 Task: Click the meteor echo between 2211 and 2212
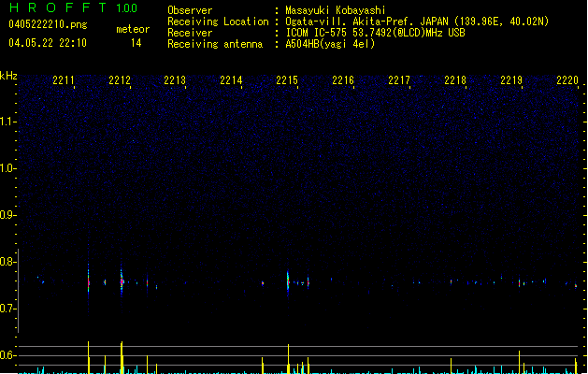[89, 282]
